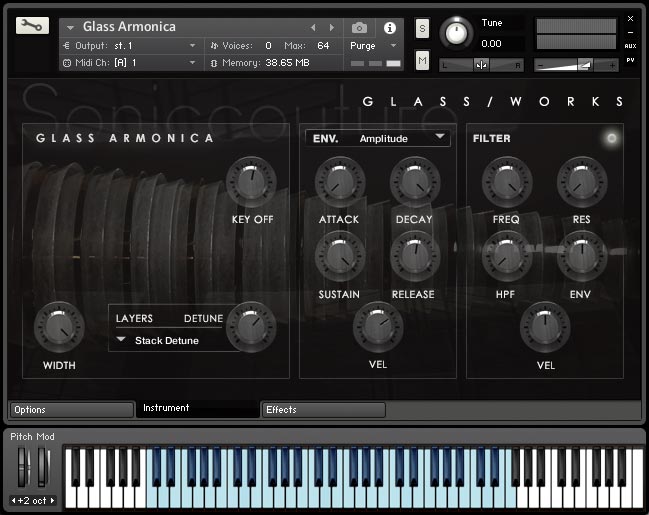Open the instrument info button

389,28
